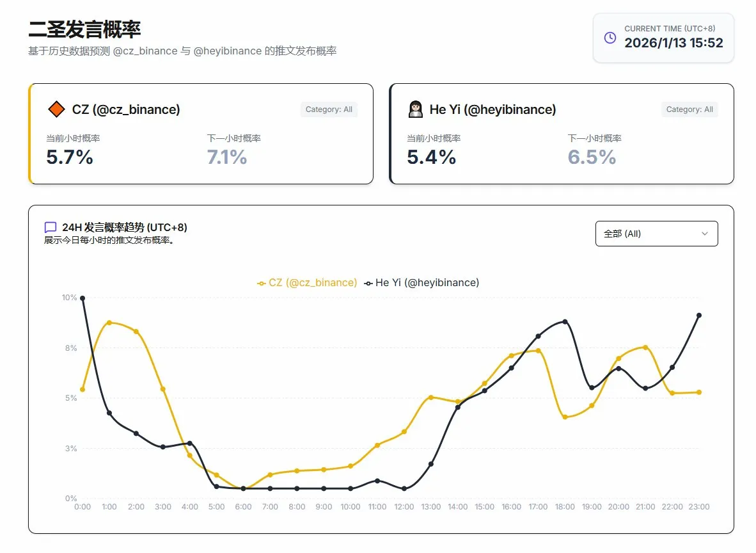Click the Category: All badge on CZ card
Screen dimensions: 756x553
coord(329,109)
